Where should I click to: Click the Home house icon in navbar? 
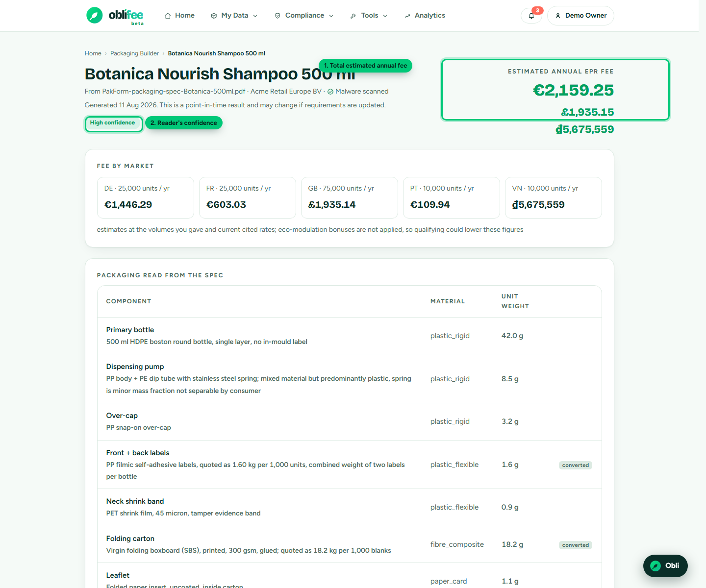pyautogui.click(x=168, y=16)
